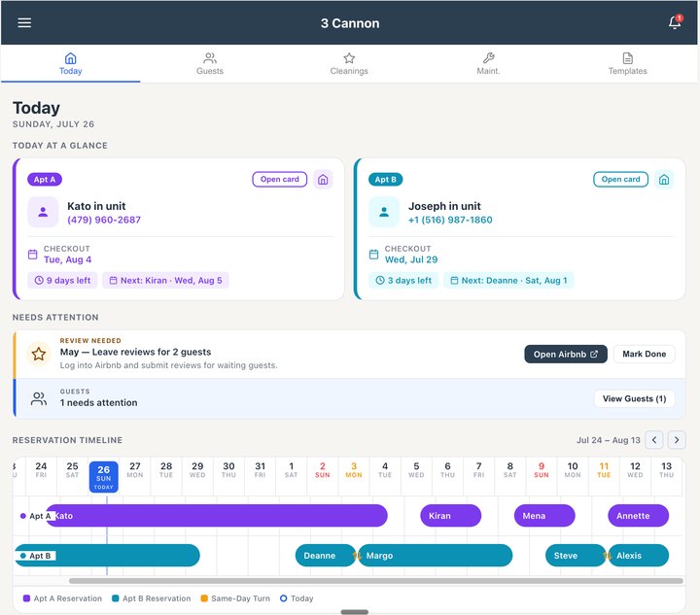Click Open card for Apt A

tap(279, 180)
